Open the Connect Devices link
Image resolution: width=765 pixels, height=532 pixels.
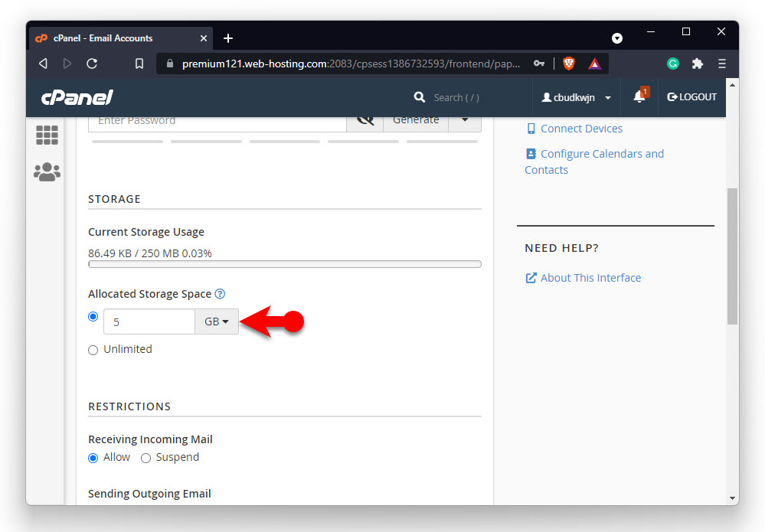[581, 129]
